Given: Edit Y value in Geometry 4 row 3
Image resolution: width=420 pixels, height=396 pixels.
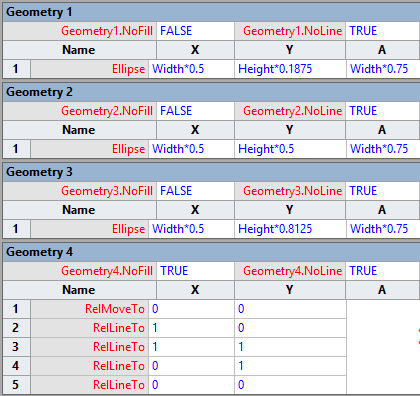Looking at the screenshot, I should pos(290,347).
